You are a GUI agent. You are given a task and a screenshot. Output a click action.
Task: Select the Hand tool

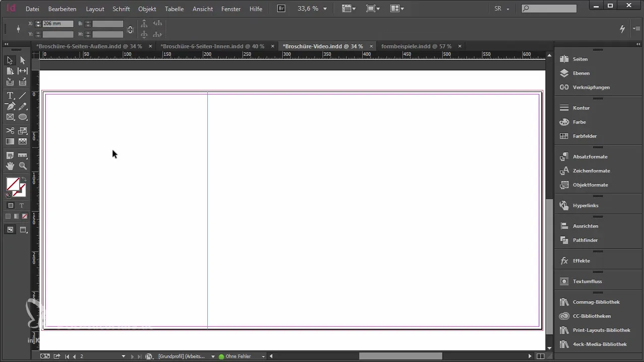[x=10, y=166]
